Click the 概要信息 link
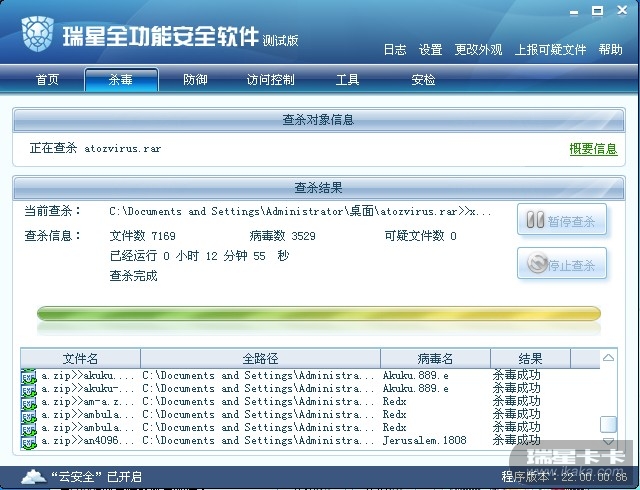This screenshot has height=490, width=640. 593,149
